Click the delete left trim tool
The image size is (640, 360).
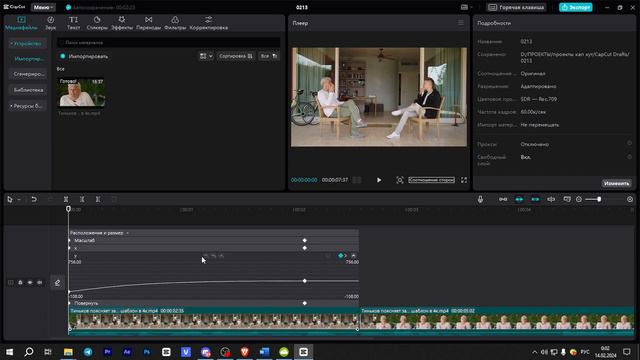click(x=82, y=199)
